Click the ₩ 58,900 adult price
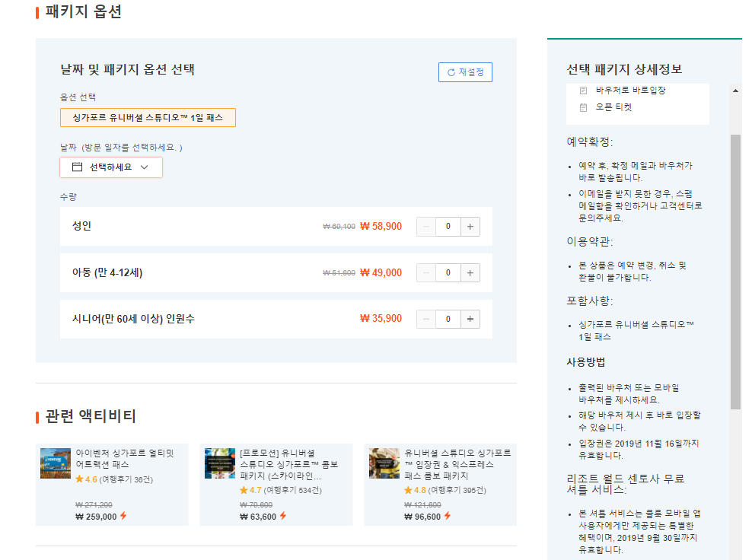 click(381, 226)
